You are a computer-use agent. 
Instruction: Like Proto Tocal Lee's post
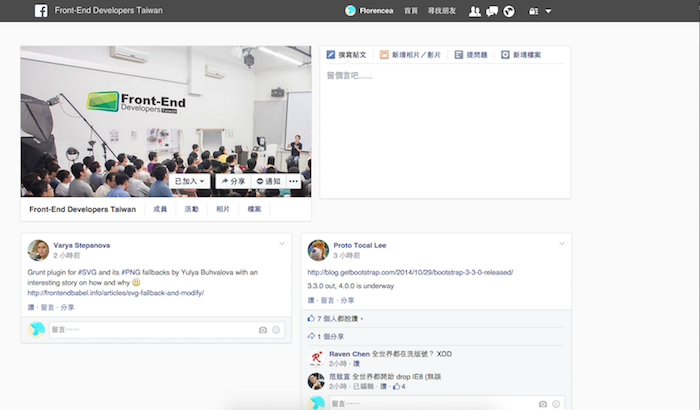point(311,300)
